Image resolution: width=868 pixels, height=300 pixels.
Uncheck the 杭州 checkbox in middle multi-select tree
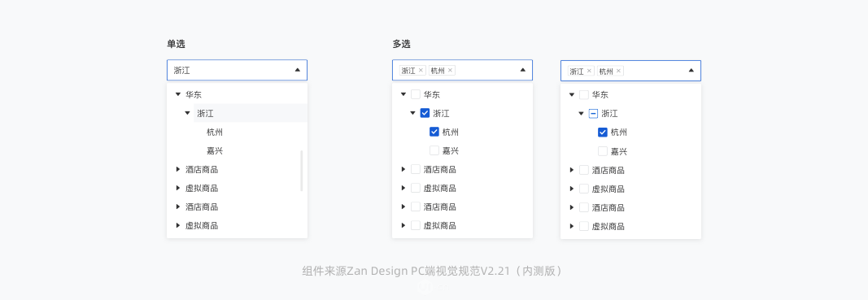pyautogui.click(x=434, y=132)
